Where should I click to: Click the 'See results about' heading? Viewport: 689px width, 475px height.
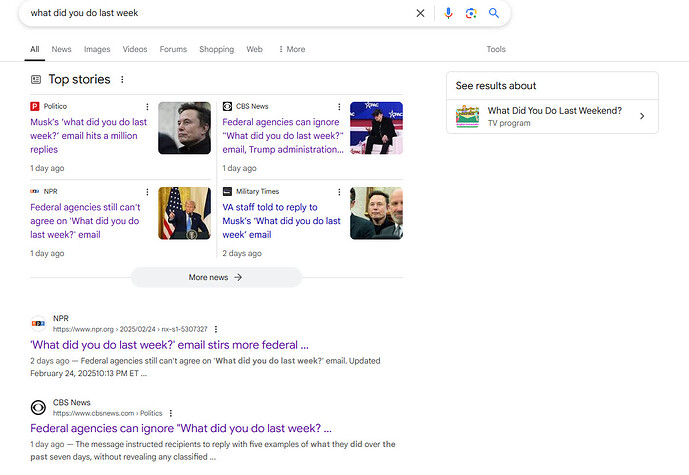click(x=496, y=86)
